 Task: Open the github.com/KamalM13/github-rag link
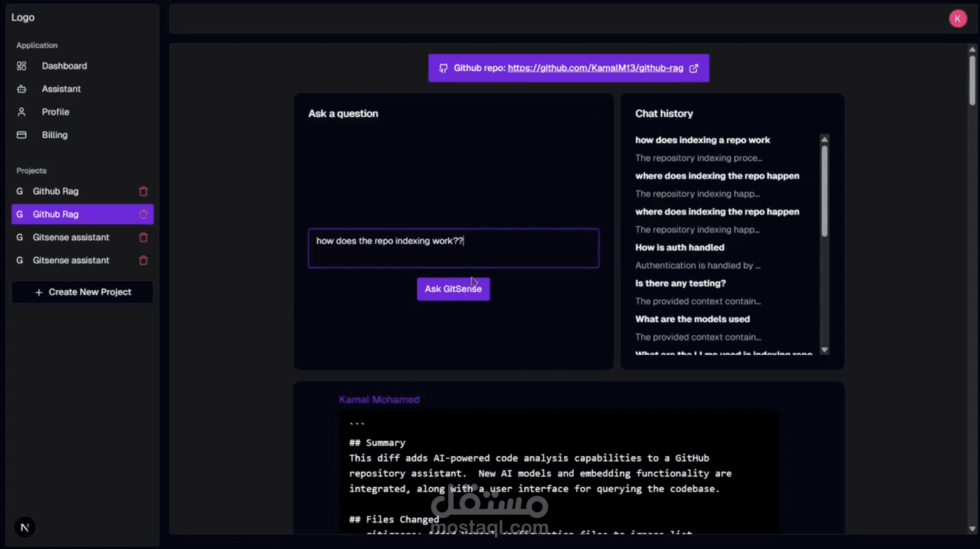pos(595,68)
